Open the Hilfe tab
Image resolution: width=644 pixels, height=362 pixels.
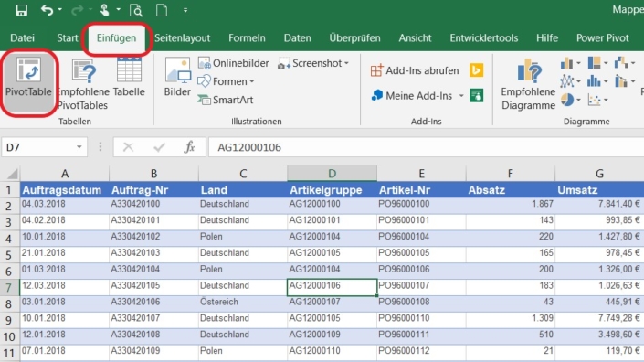pyautogui.click(x=547, y=37)
